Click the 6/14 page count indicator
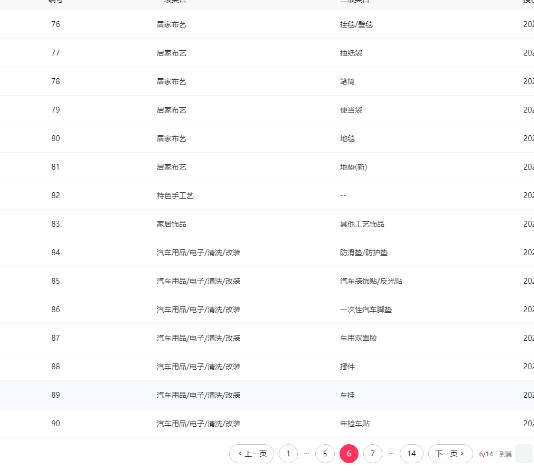 pos(486,454)
